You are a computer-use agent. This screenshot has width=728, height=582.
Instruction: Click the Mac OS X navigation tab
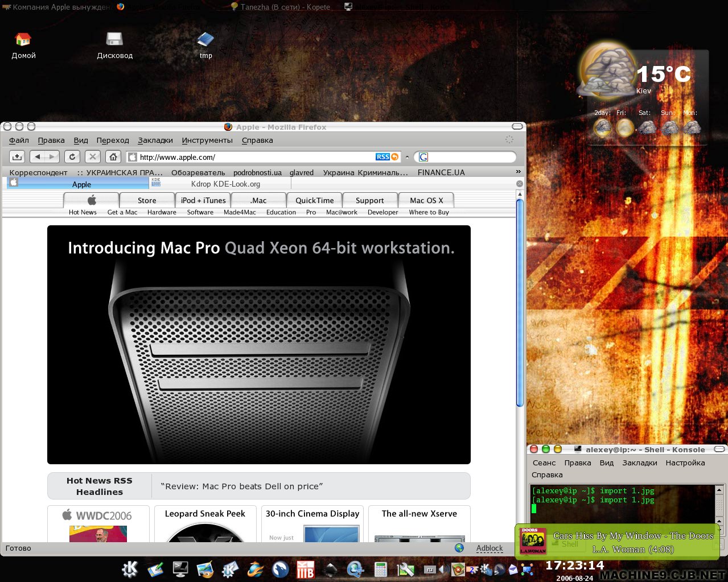pos(426,200)
